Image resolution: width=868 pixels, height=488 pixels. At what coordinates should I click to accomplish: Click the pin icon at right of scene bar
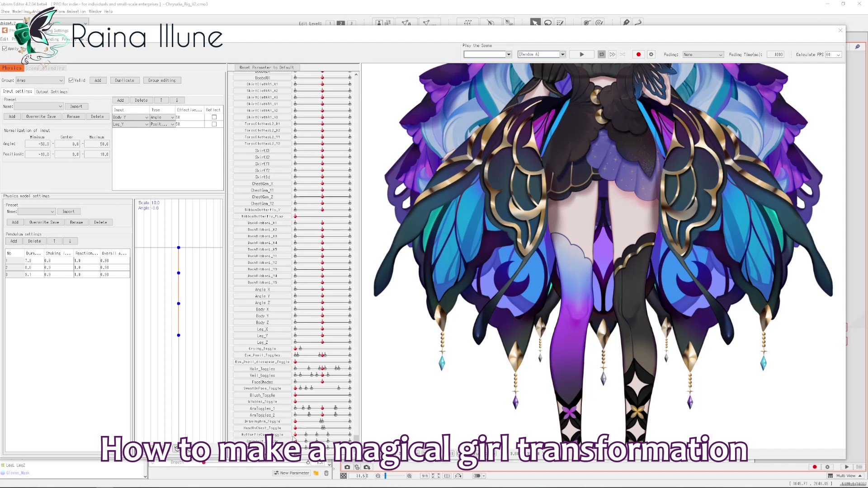(858, 47)
